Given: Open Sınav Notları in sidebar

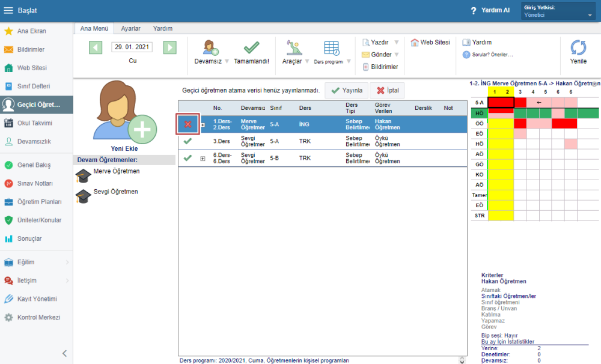Looking at the screenshot, I should pyautogui.click(x=35, y=183).
